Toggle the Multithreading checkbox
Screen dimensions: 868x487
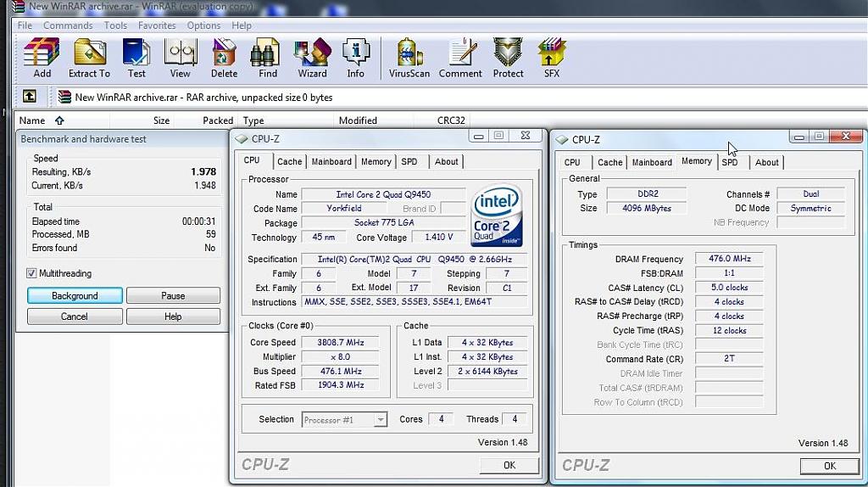[31, 273]
